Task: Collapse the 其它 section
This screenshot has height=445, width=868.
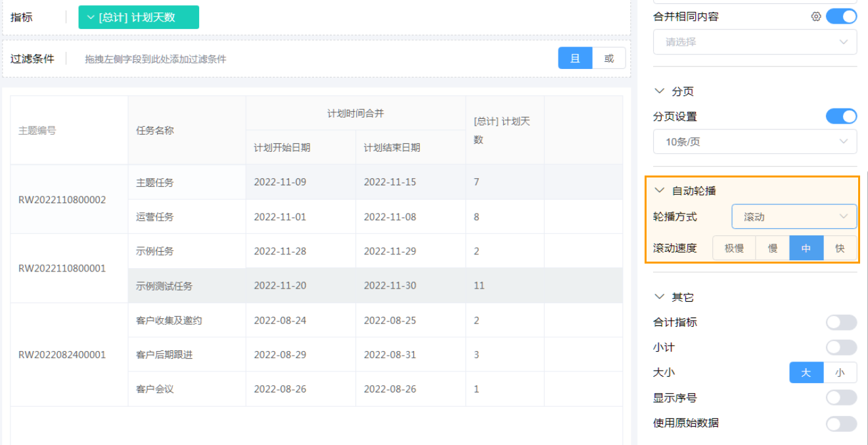Action: pyautogui.click(x=660, y=296)
